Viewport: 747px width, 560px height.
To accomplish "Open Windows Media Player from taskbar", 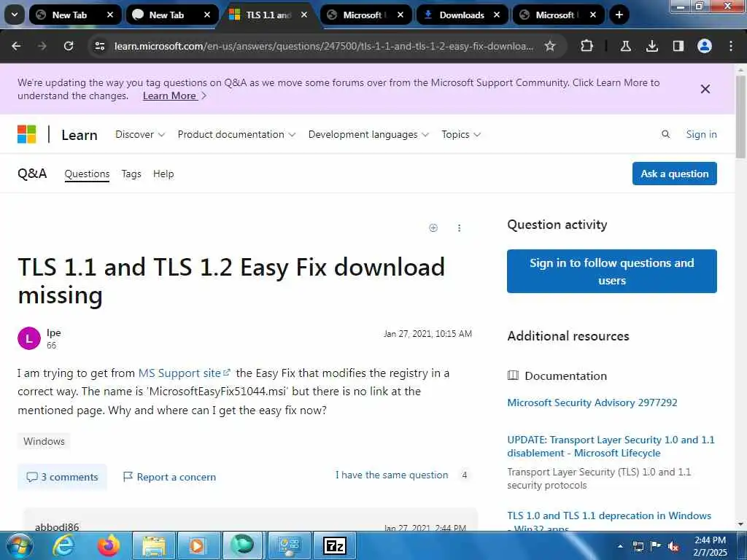I will [197, 545].
